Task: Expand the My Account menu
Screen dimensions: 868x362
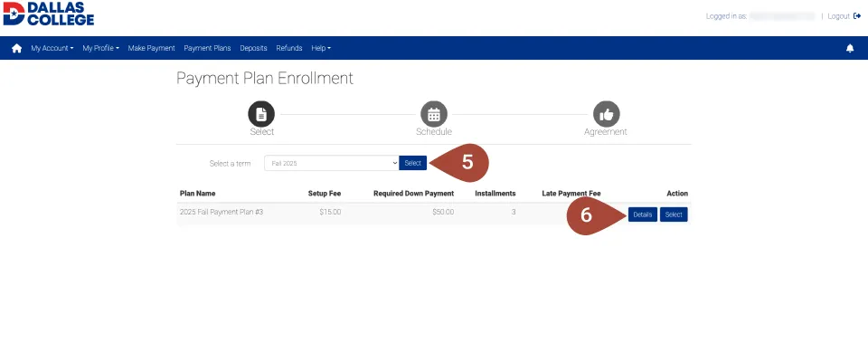Action: [52, 48]
